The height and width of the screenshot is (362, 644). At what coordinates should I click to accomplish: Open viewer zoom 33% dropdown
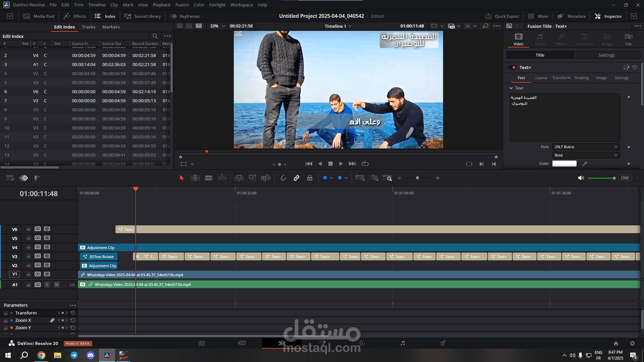tap(217, 26)
